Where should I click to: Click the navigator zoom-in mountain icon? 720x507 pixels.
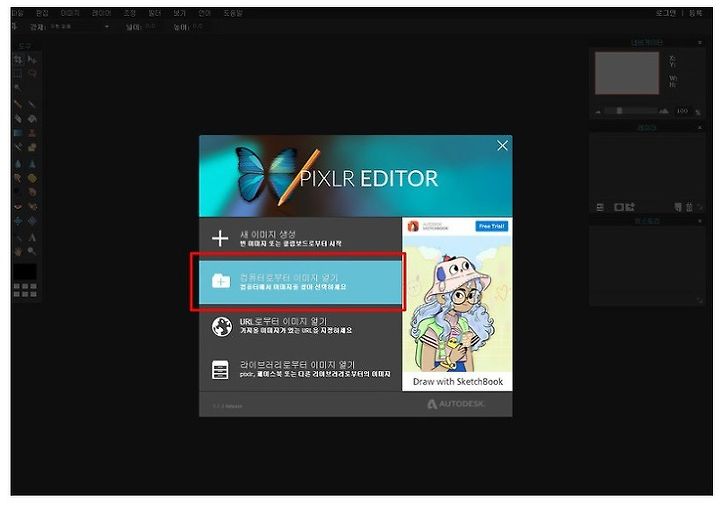664,111
